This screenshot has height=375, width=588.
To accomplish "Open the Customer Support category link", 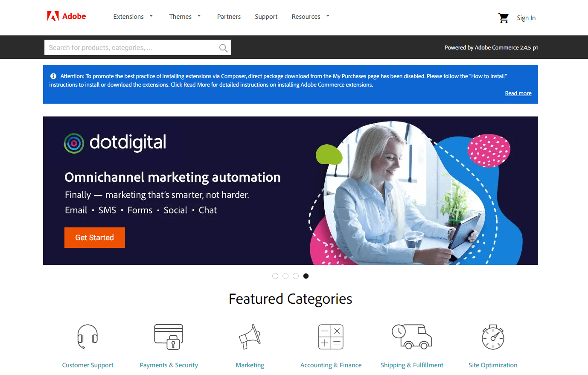I will [x=88, y=365].
